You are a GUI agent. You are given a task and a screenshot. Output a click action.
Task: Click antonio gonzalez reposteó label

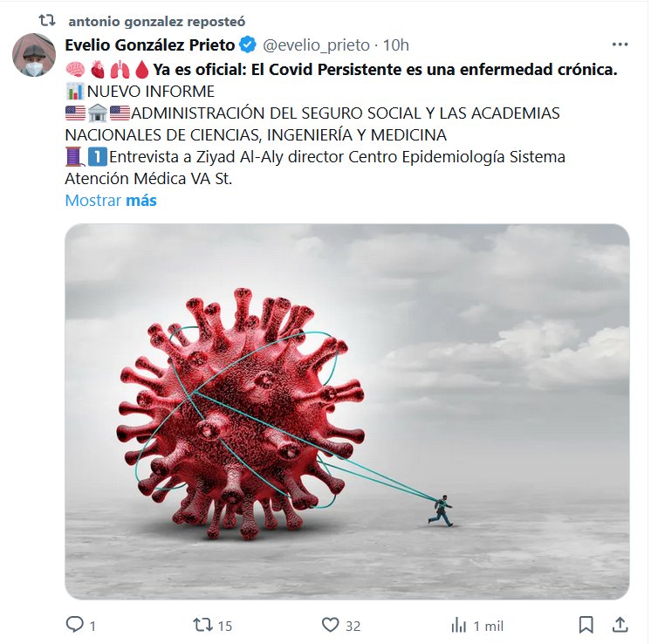[157, 22]
